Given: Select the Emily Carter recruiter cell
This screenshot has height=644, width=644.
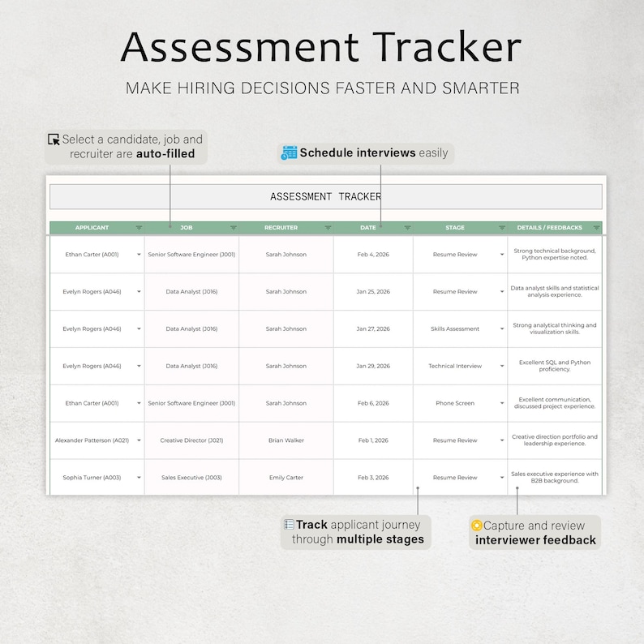Looking at the screenshot, I should 286,478.
